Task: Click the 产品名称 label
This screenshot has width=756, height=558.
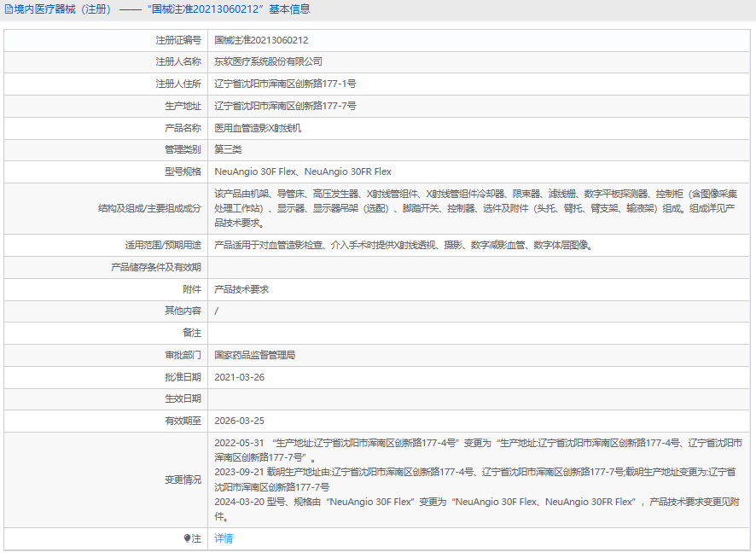Action: coord(183,128)
